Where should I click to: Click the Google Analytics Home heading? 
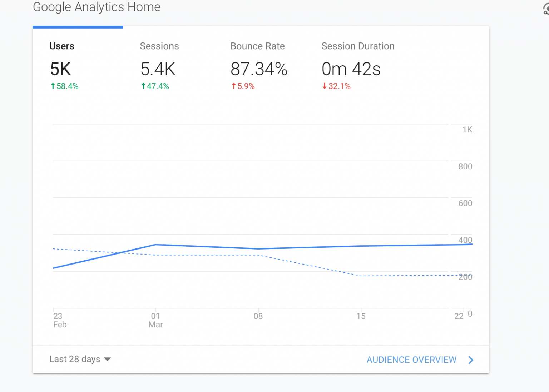click(97, 7)
